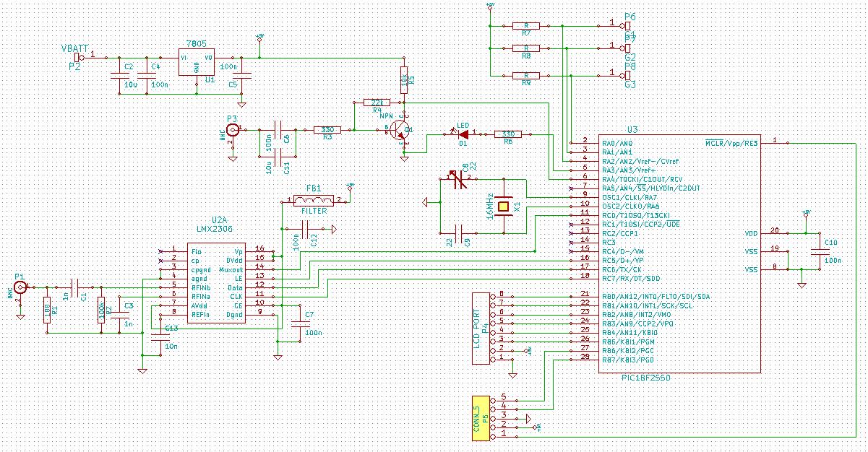
Task: Select capacitor C4 next to C2
Action: pos(148,75)
